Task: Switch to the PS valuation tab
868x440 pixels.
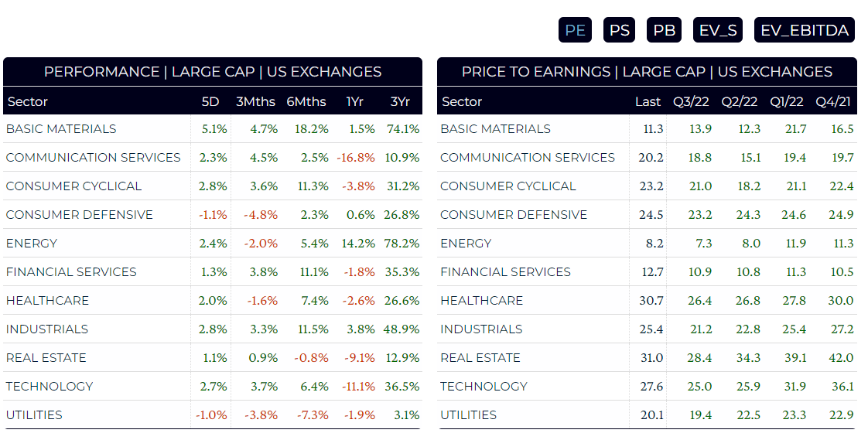Action: pyautogui.click(x=619, y=30)
